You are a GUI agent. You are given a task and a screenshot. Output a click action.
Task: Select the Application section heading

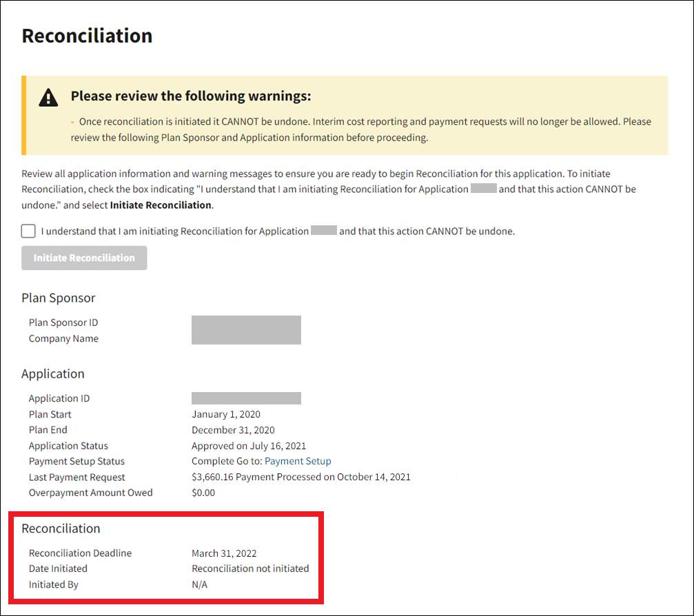point(53,374)
